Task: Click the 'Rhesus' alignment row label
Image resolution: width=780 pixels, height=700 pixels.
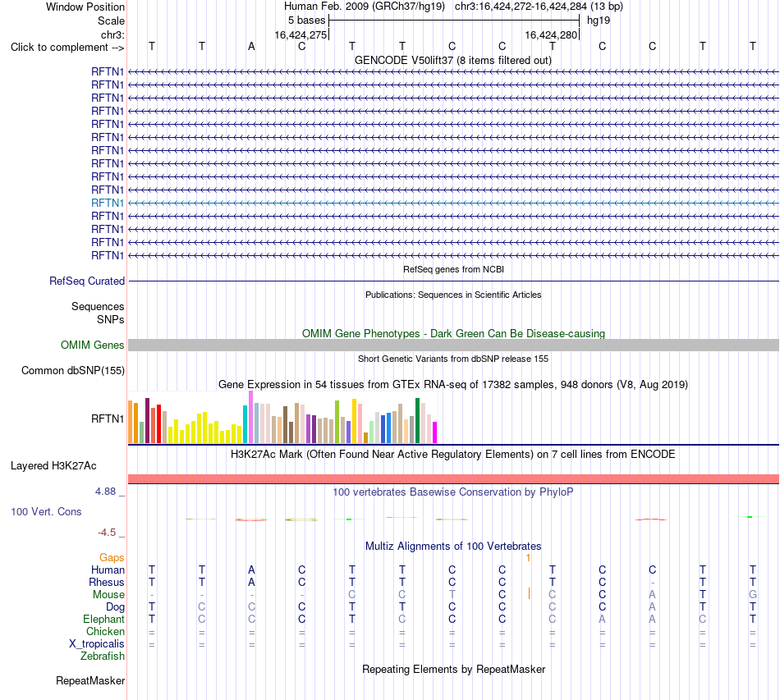Action: click(x=107, y=582)
